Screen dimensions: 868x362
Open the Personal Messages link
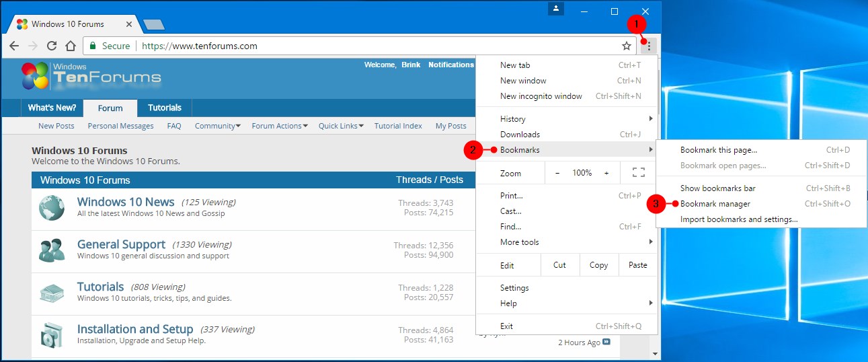coord(121,126)
